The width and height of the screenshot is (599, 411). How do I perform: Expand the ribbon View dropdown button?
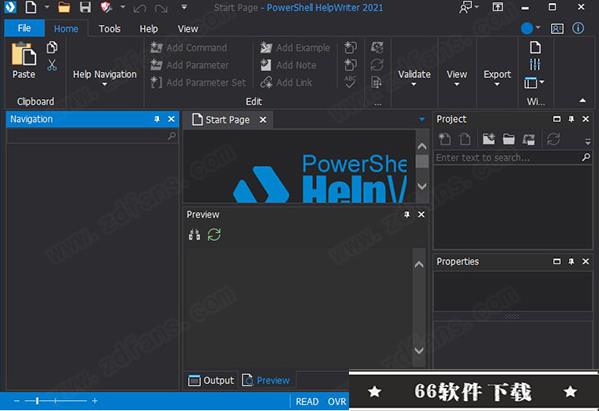tap(457, 78)
